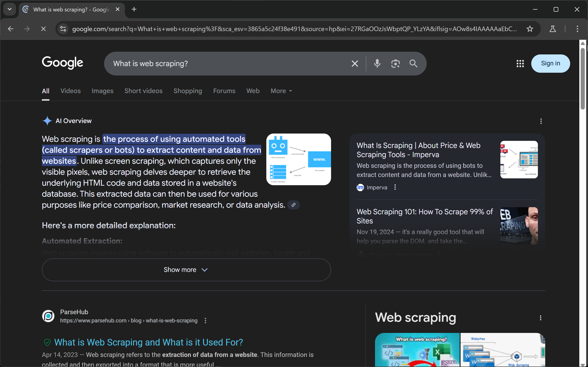
Task: Open Chrome Labs flask icon
Action: [553, 29]
